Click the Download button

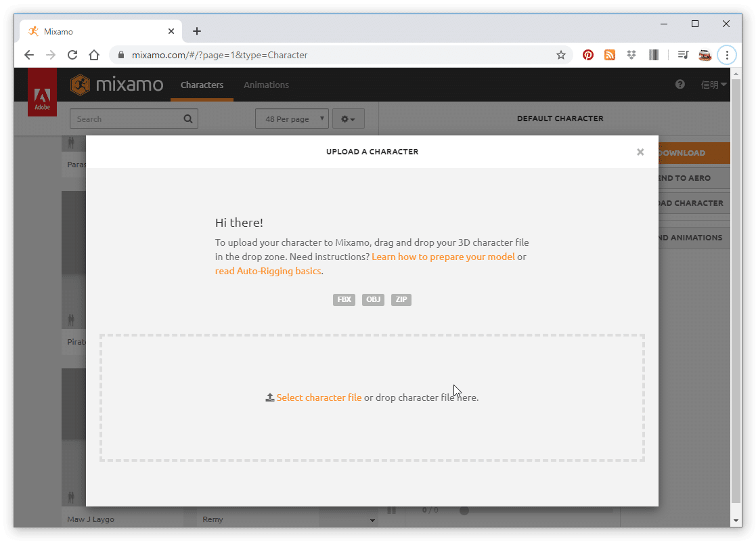point(694,153)
